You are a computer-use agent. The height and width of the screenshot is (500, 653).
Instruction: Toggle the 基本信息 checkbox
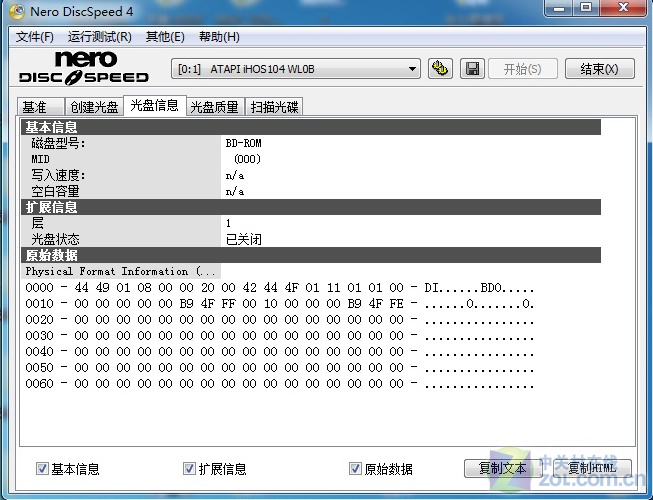(x=42, y=468)
